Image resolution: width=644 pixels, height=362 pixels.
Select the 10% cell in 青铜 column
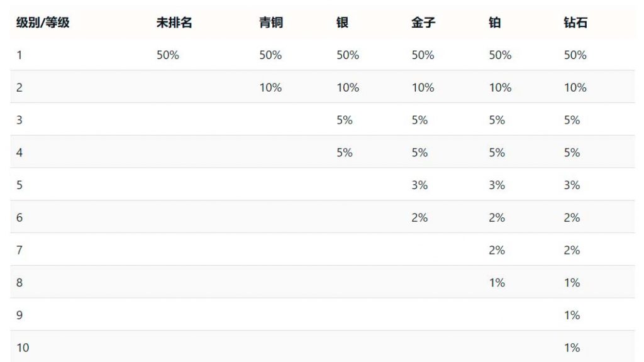pyautogui.click(x=270, y=88)
